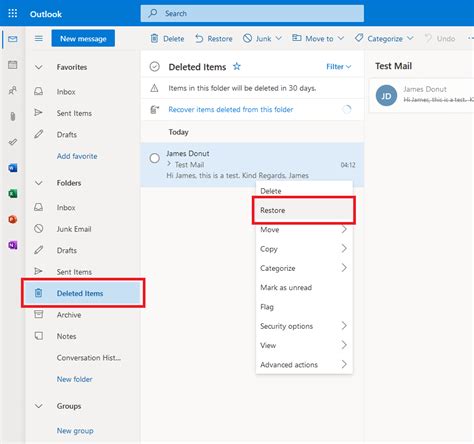Expand the Move to dropdown chevron
Image resolution: width=474 pixels, height=444 pixels.
pyautogui.click(x=341, y=38)
